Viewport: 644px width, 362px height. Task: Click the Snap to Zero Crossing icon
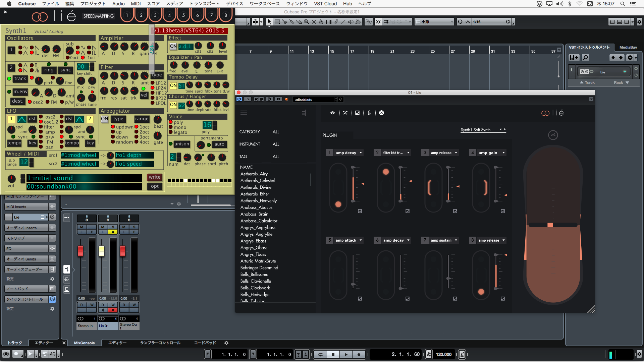(369, 22)
